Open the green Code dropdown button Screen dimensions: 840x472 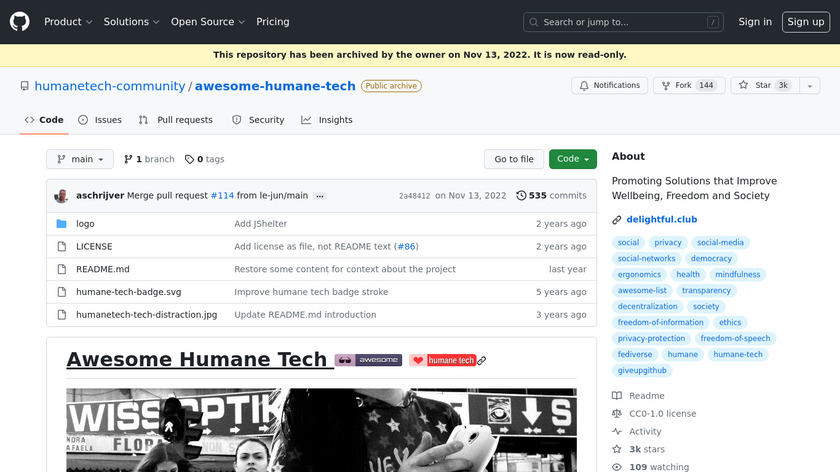pos(573,159)
